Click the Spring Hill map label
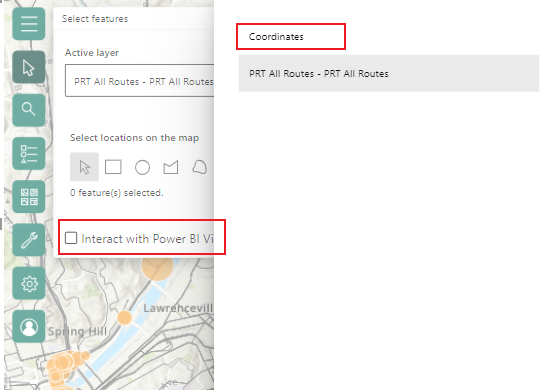This screenshot has height=390, width=560. (78, 331)
